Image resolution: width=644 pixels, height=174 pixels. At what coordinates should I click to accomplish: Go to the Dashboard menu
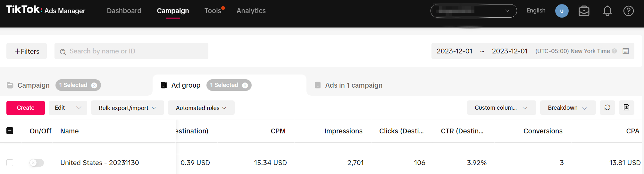coord(124,11)
